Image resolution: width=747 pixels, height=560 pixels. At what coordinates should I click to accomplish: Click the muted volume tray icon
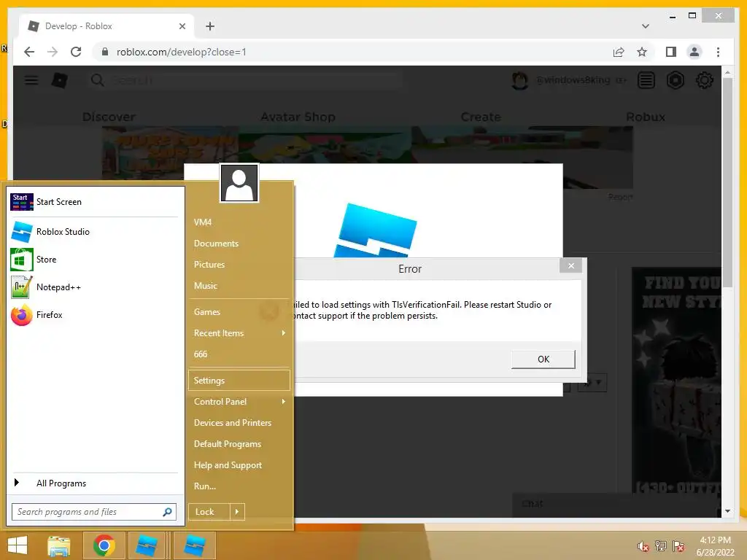tap(643, 547)
